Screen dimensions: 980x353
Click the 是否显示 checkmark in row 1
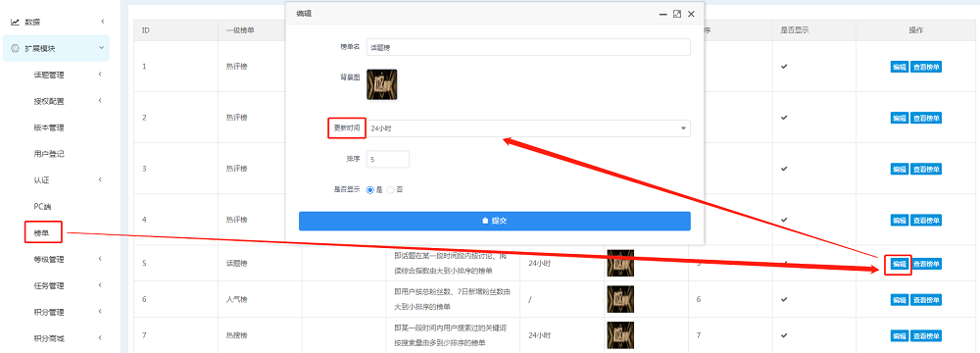(x=784, y=67)
